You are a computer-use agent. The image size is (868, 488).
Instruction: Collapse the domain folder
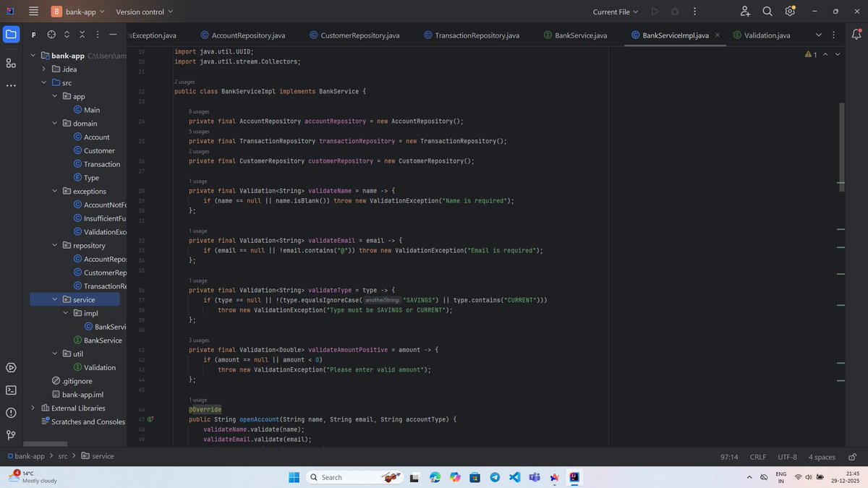(x=55, y=124)
